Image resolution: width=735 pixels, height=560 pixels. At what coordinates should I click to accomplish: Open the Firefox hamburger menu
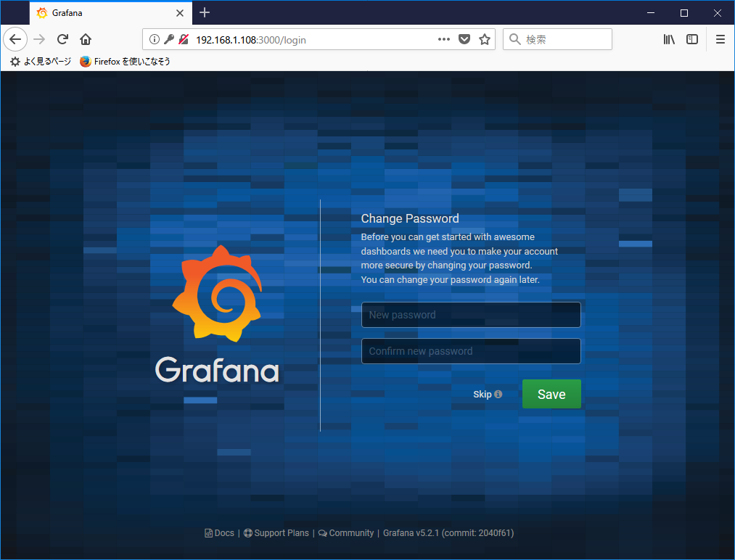click(x=720, y=39)
